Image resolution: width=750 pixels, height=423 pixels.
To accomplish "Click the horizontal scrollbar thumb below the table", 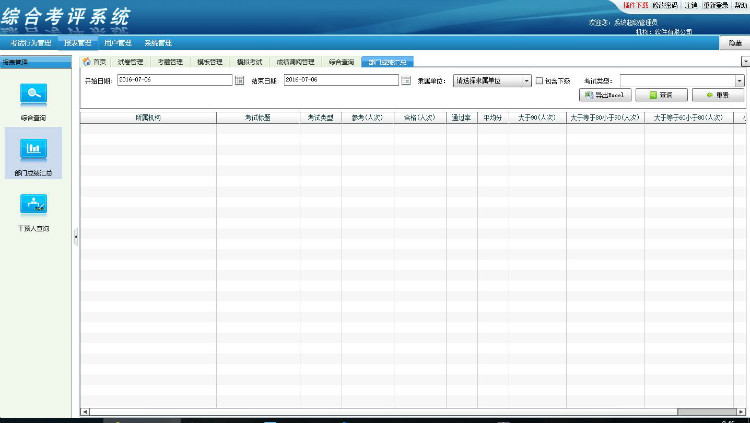I will (x=707, y=412).
